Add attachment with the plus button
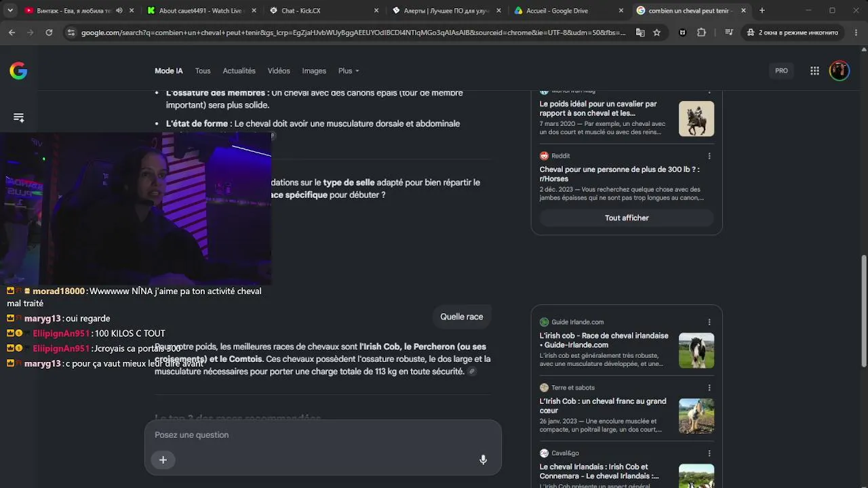The width and height of the screenshot is (868, 488). coord(163,460)
